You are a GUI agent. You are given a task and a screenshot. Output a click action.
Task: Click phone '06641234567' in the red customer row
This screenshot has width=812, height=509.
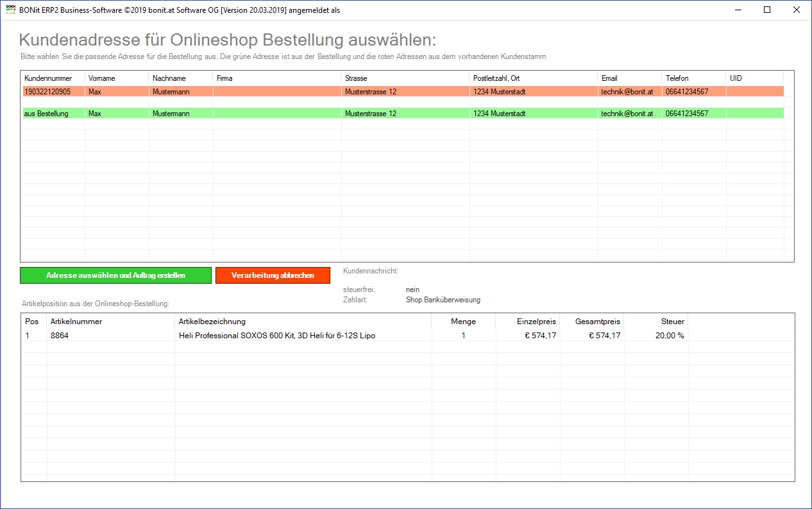coord(687,92)
